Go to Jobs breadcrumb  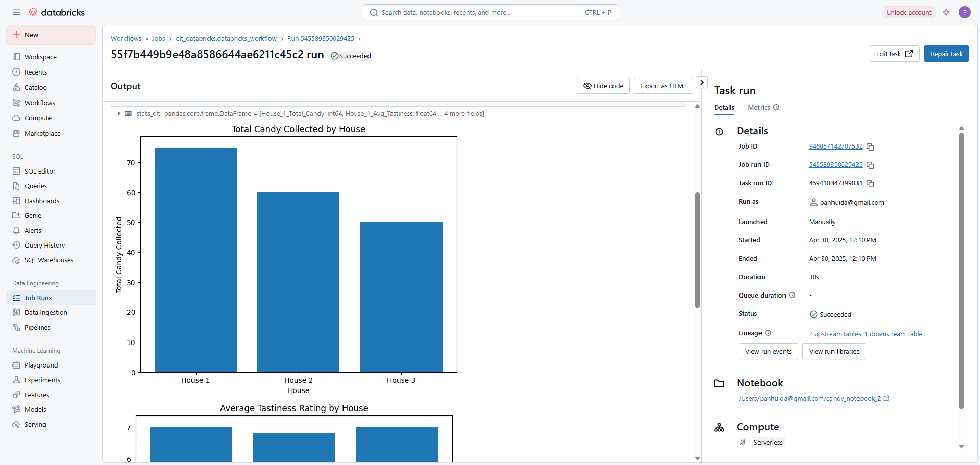[x=159, y=38]
